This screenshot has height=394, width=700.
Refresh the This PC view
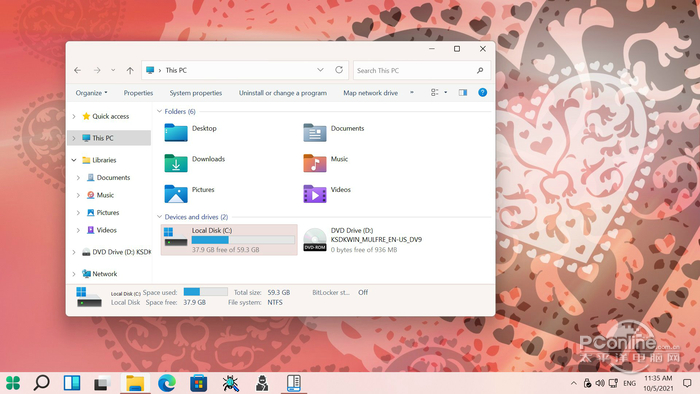tap(339, 70)
